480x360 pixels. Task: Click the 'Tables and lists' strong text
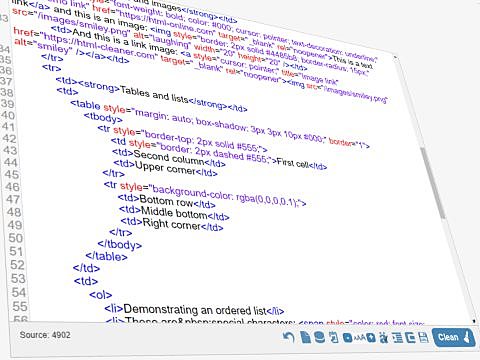[x=154, y=94]
